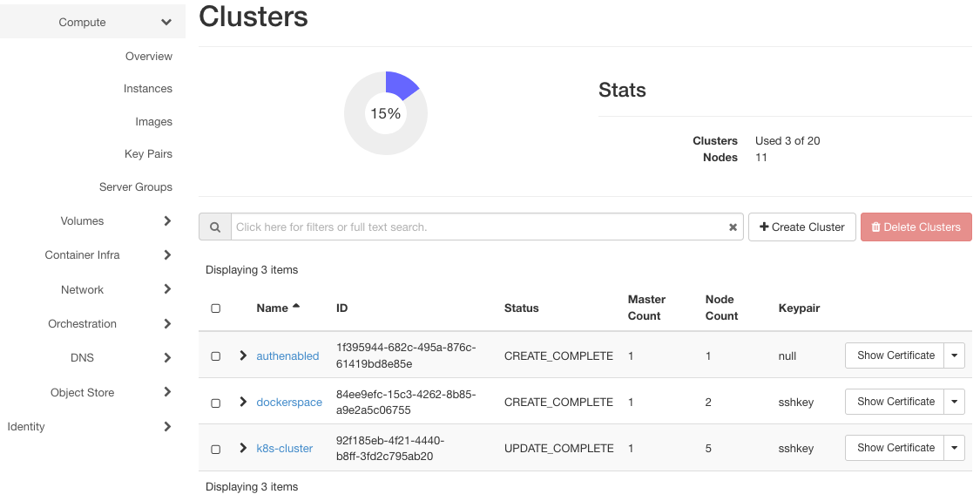The height and width of the screenshot is (501, 980).
Task: Click the Create Cluster button
Action: point(801,227)
